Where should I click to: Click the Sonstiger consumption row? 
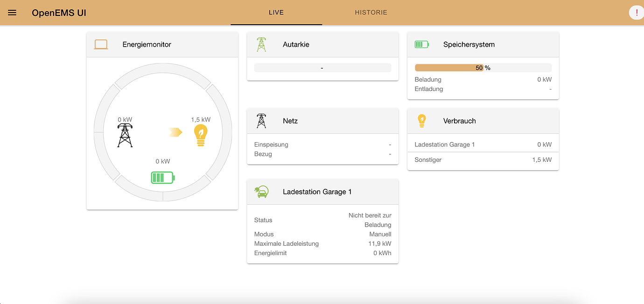[483, 160]
